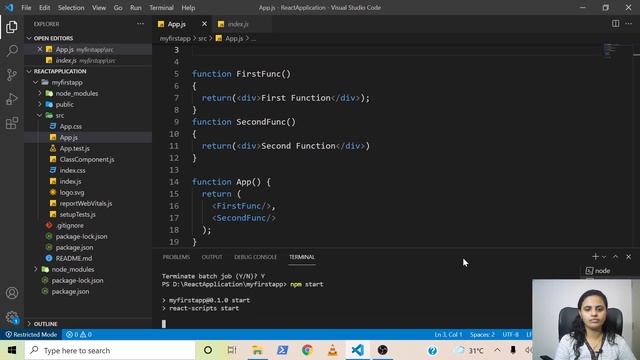Viewport: 640px width, 360px height.
Task: Open OBS Studio icon on taskbar
Action: pyautogui.click(x=383, y=350)
